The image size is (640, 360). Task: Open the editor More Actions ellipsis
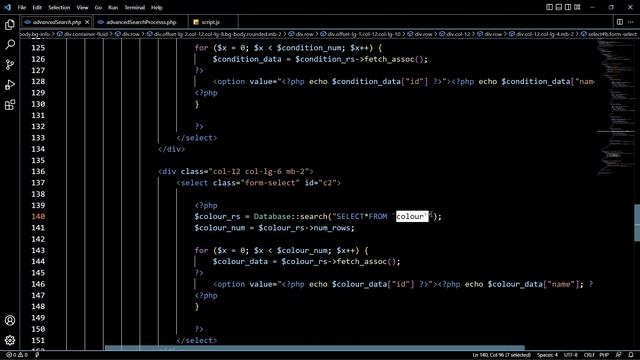point(631,22)
